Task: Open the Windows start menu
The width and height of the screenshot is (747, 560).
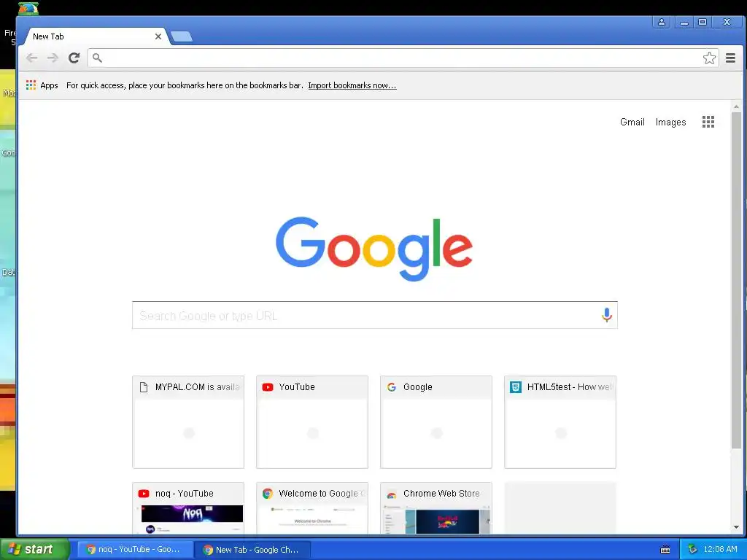Action: coord(34,549)
